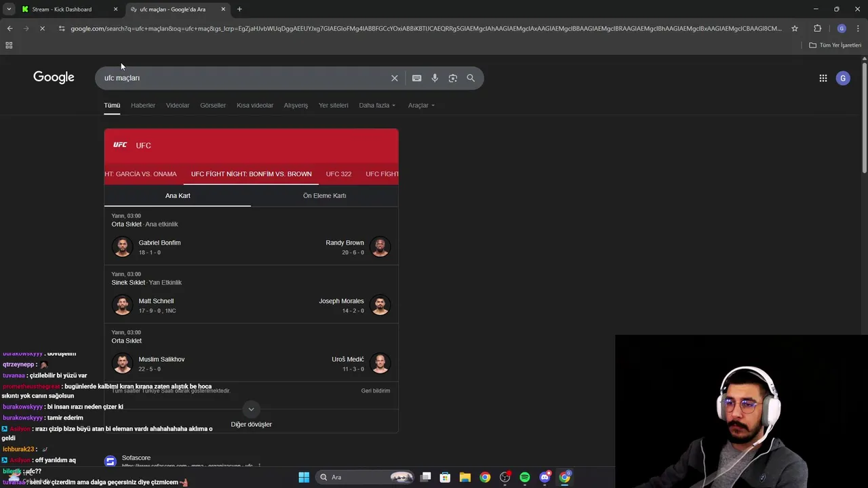Viewport: 868px width, 488px height.
Task: Open the on-screen keyboard input tool
Action: [416, 78]
